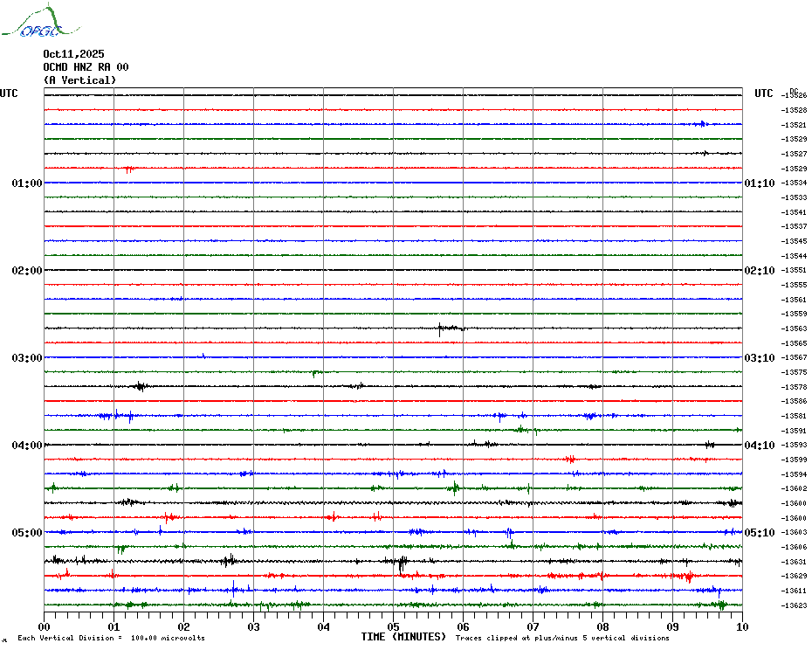Click the DC offset value -13555
Viewport: 812px width, 650px height.
pos(794,285)
